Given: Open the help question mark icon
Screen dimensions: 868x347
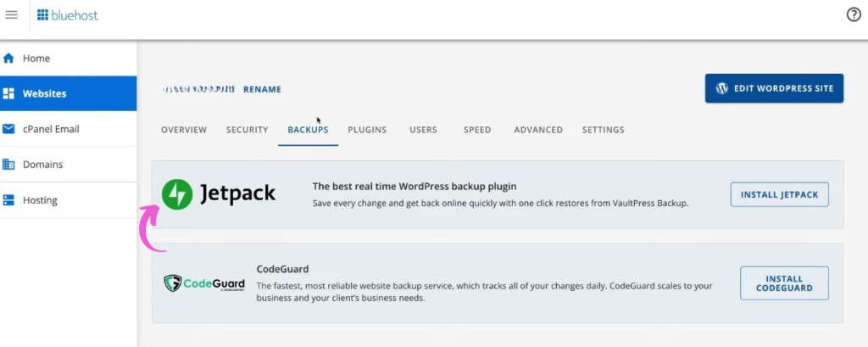Looking at the screenshot, I should pos(854,15).
